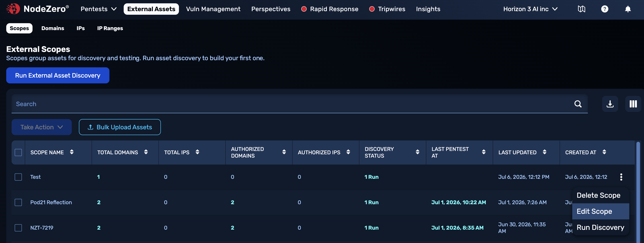Click Bulk Upload Assets button

(x=120, y=127)
